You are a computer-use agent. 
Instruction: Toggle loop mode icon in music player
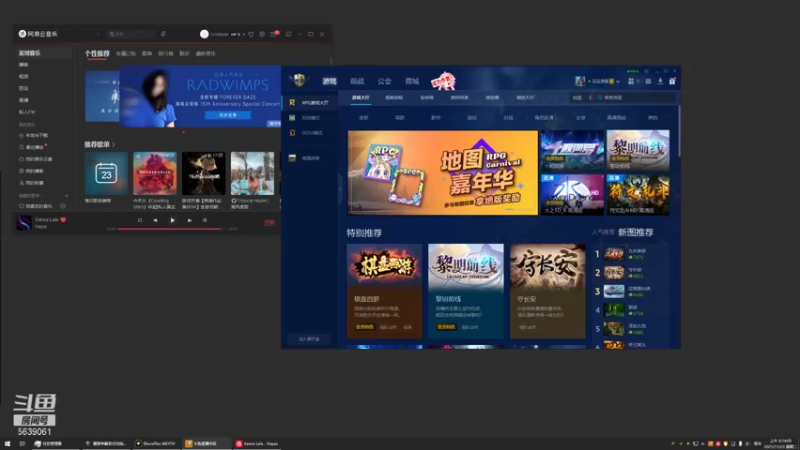click(x=140, y=220)
